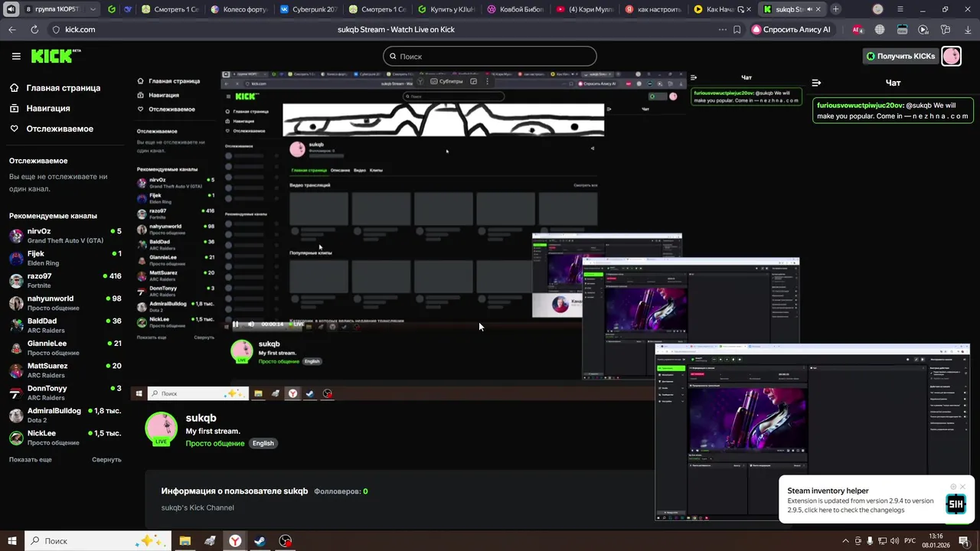Image resolution: width=980 pixels, height=551 pixels.
Task: Open Отслеживаемое in the Kick sidebar
Action: 51,129
